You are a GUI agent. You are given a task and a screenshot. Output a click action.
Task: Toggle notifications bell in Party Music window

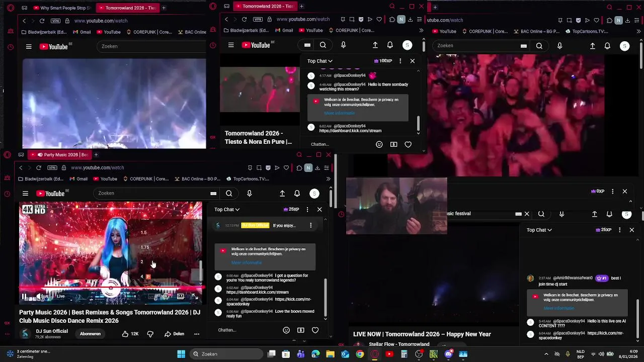(x=297, y=194)
